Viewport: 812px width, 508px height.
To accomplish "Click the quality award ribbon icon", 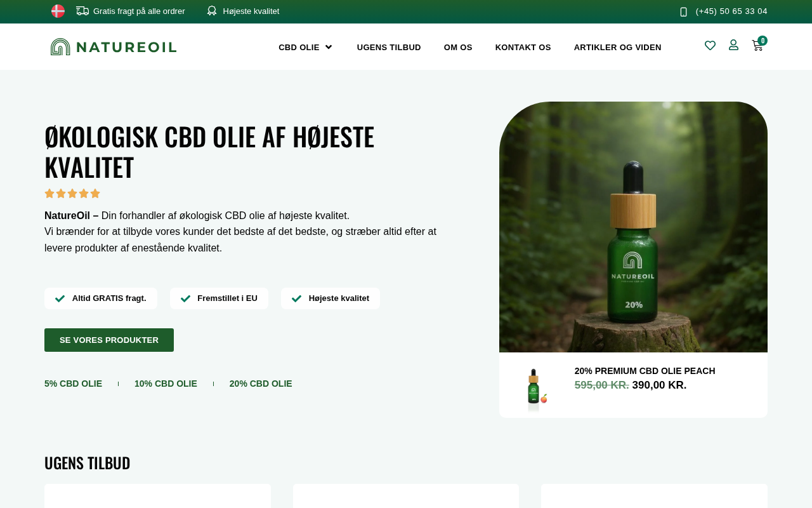I will pos(212,11).
